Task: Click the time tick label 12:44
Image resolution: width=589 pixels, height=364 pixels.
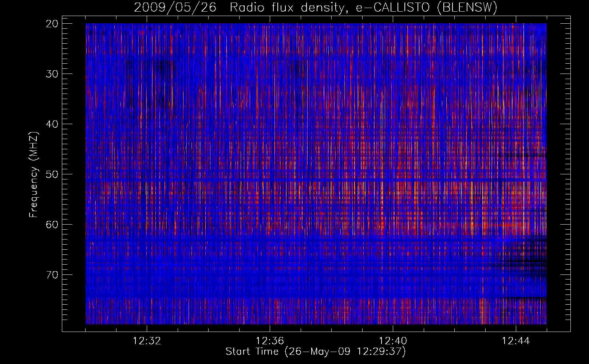Action: click(x=516, y=341)
